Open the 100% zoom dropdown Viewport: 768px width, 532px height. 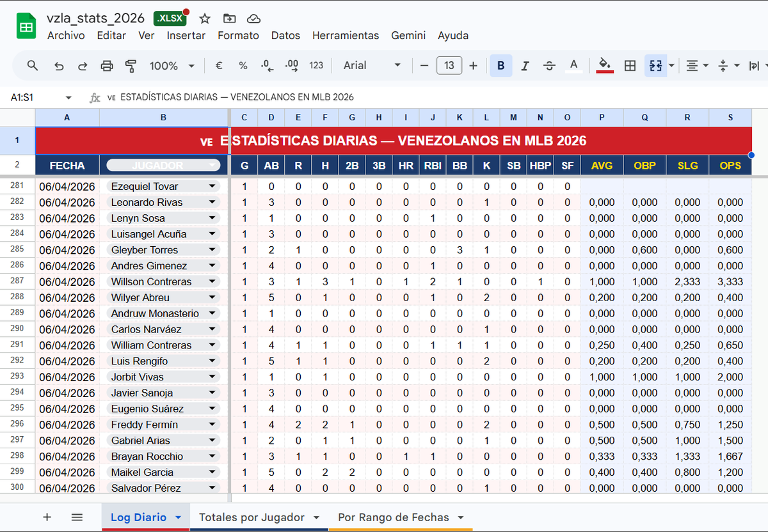click(x=172, y=65)
